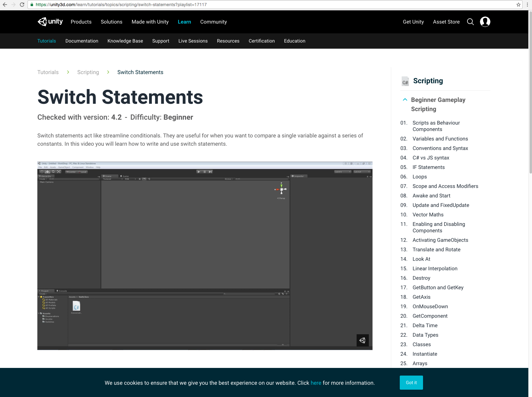532x397 pixels.
Task: Open Variables and Functions lesson
Action: (440, 139)
